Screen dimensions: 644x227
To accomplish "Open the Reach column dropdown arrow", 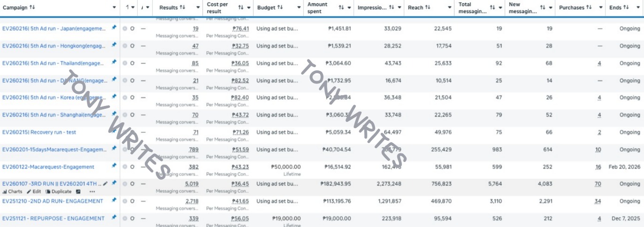I will 450,8.
